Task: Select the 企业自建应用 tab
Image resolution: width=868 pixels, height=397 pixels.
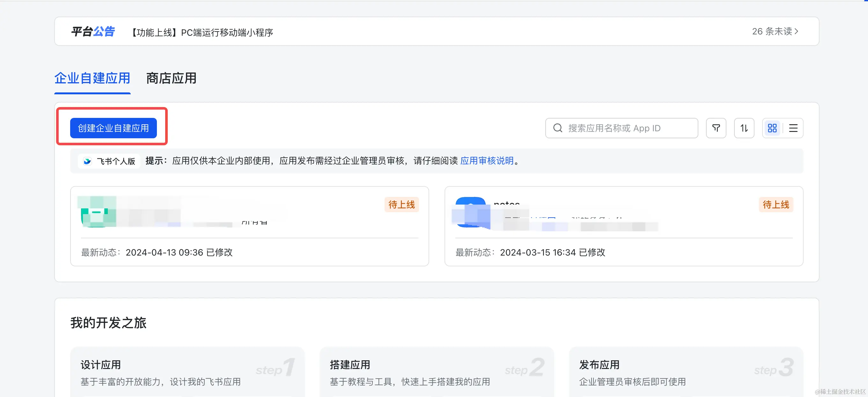Action: coord(92,78)
